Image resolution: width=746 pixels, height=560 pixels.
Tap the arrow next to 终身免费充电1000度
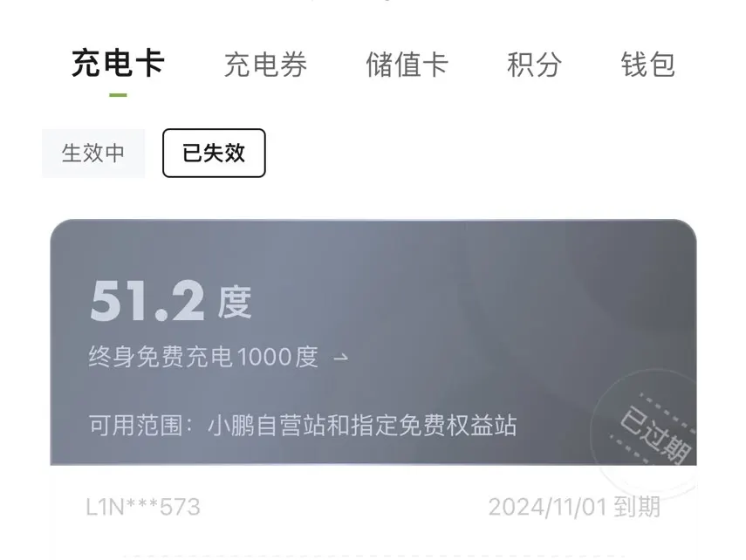click(x=341, y=358)
